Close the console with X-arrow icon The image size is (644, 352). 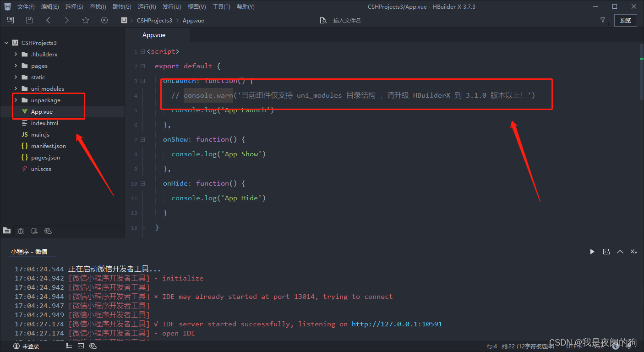click(x=634, y=252)
